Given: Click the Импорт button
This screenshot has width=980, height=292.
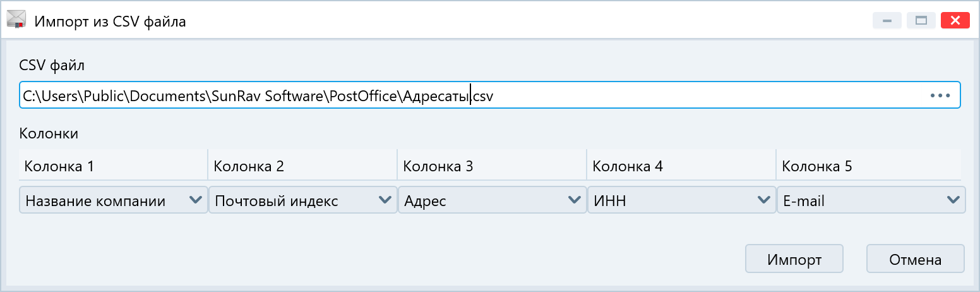Looking at the screenshot, I should 794,259.
